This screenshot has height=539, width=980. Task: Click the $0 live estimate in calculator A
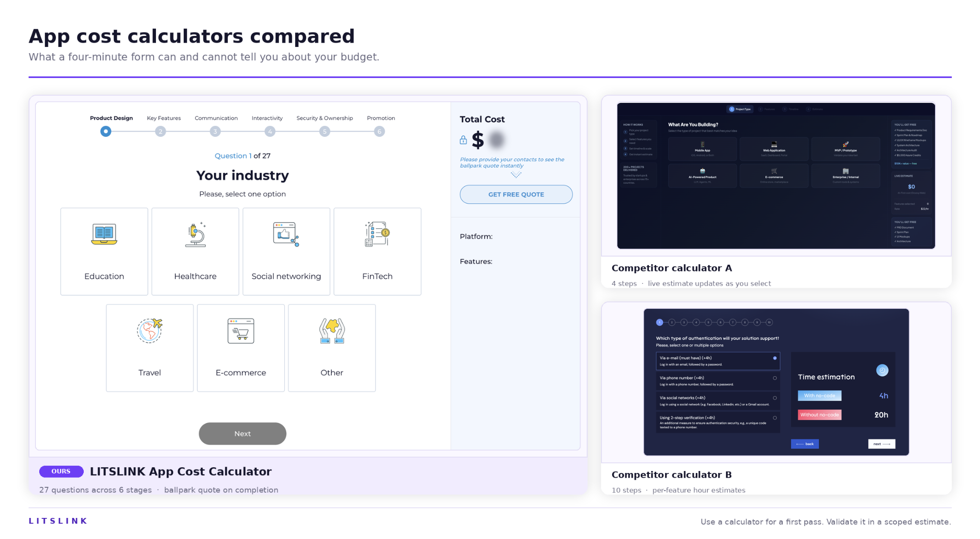pos(911,187)
